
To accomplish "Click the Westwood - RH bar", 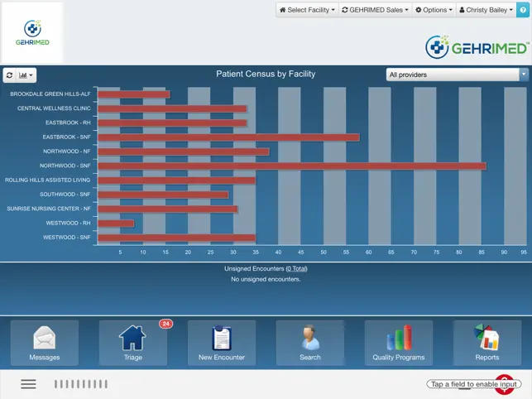I will click(x=116, y=224).
